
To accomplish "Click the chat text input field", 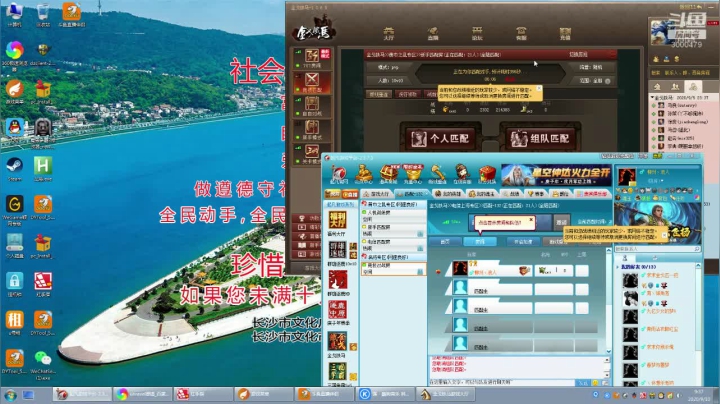I will click(501, 382).
